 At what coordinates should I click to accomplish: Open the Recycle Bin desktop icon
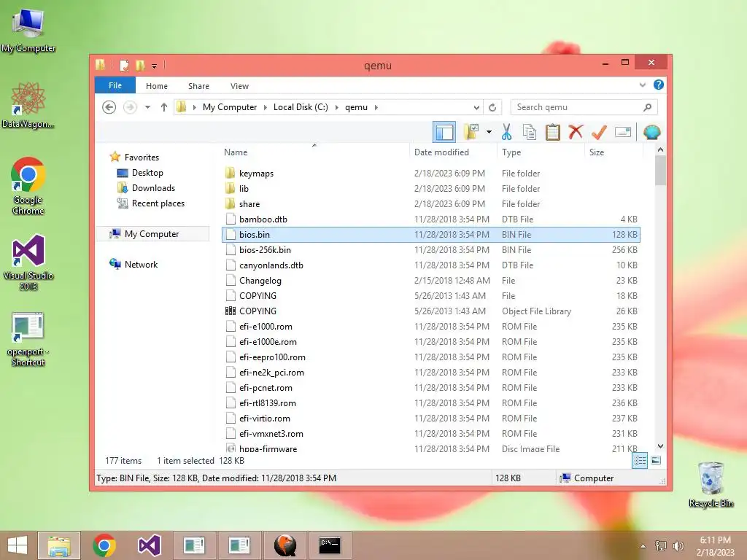(x=711, y=485)
